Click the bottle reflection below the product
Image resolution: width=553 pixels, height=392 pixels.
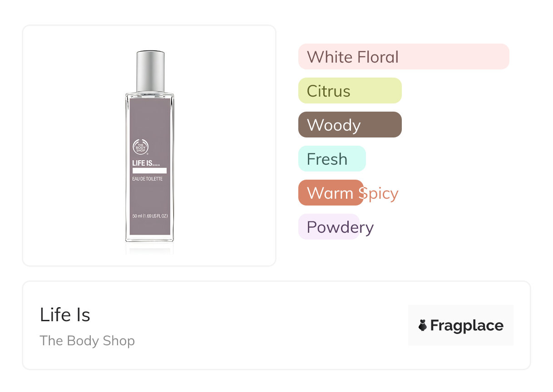pos(149,249)
